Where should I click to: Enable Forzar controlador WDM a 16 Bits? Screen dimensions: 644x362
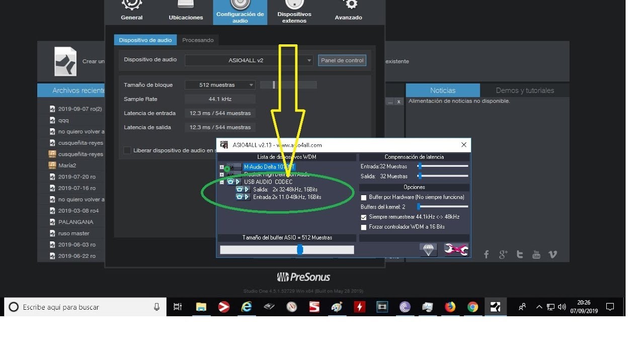tap(364, 227)
